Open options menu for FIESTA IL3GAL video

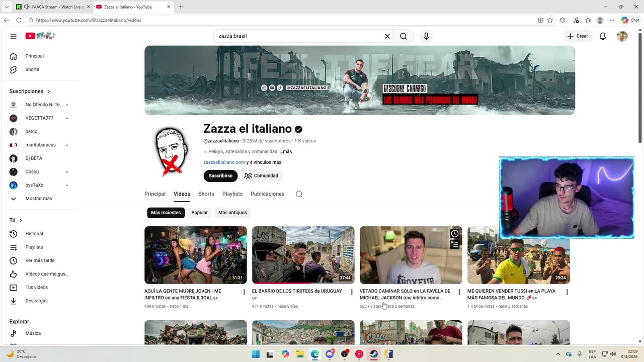pyautogui.click(x=244, y=292)
